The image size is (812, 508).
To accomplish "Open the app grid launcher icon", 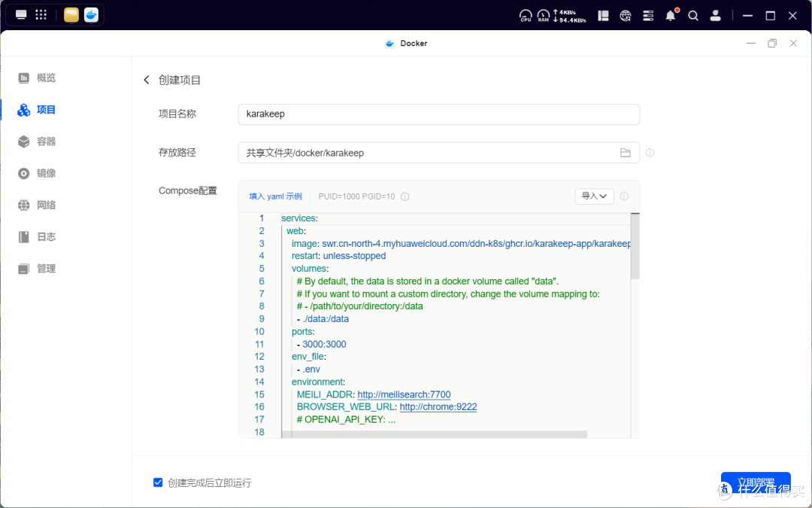I will pyautogui.click(x=41, y=15).
